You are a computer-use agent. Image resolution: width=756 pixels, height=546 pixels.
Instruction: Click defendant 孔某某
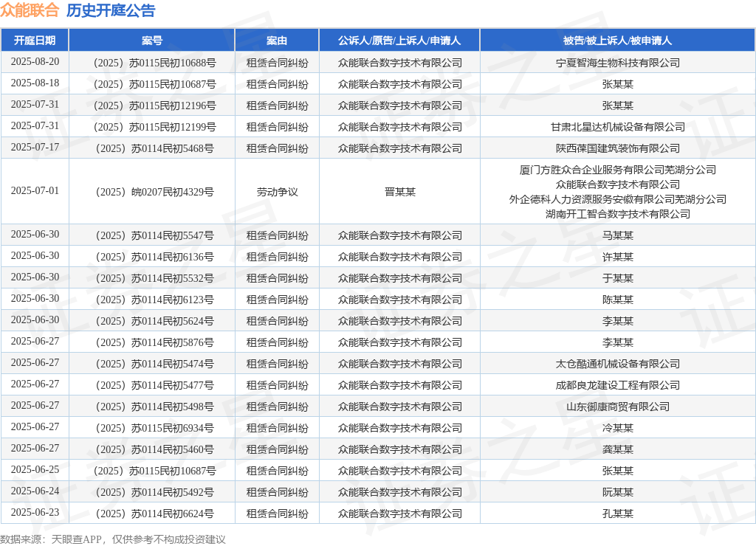tap(618, 514)
